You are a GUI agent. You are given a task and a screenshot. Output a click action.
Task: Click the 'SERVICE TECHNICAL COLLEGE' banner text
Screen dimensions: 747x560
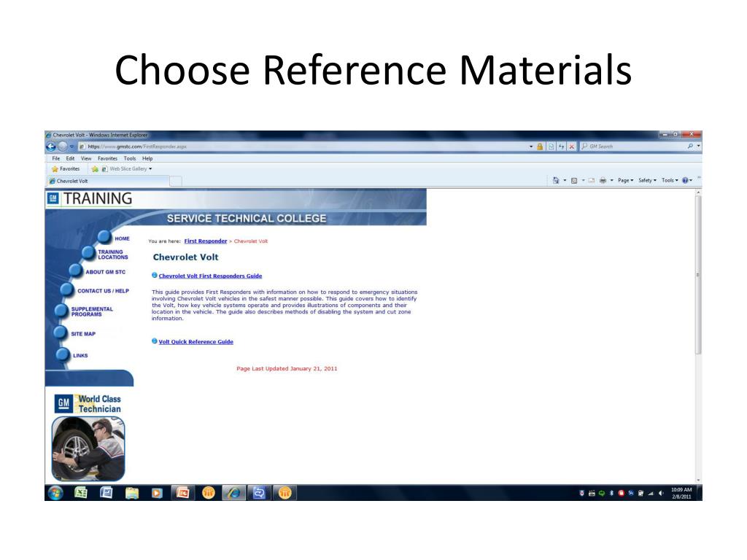247,219
